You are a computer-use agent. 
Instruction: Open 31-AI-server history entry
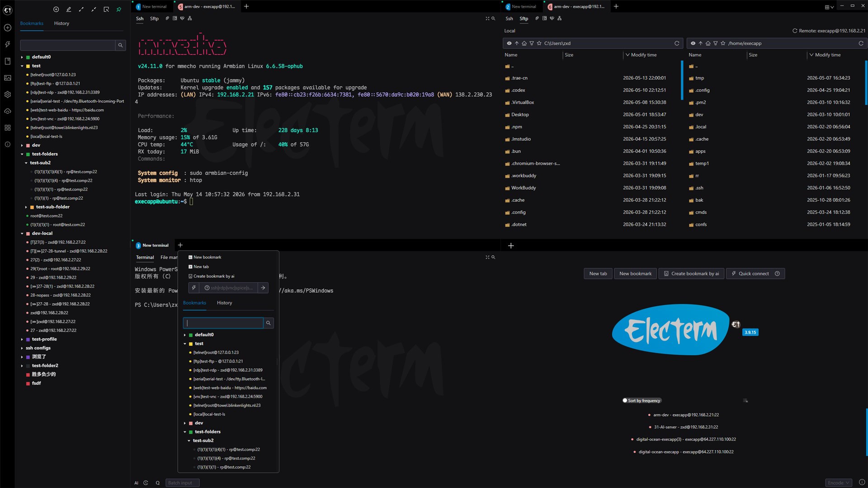coord(686,427)
